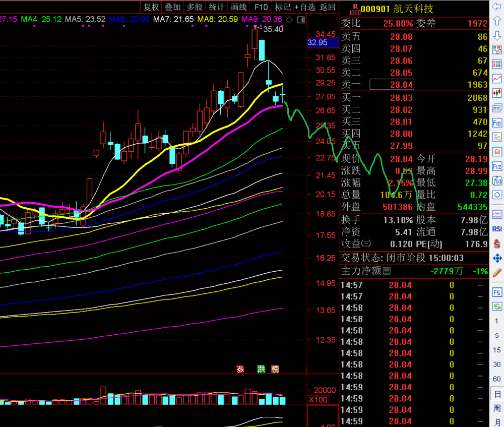Click F10 in the top toolbar
The height and width of the screenshot is (427, 504).
[261, 7]
